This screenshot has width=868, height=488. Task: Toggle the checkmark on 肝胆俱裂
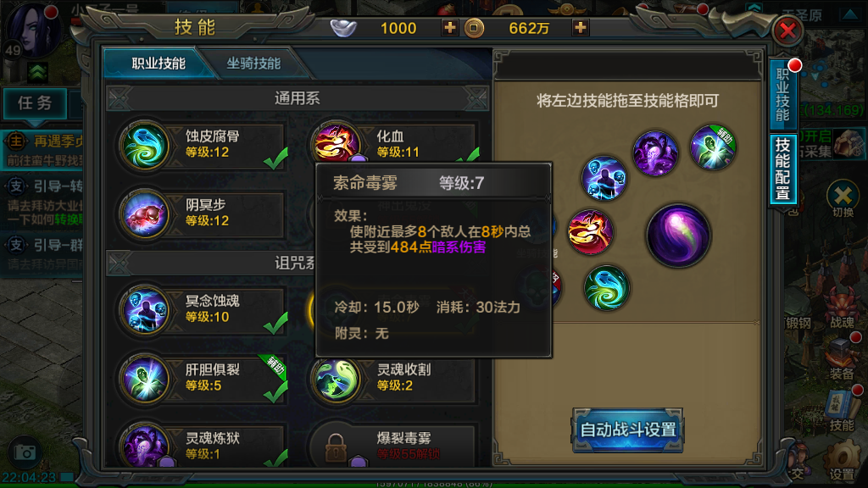coord(275,391)
